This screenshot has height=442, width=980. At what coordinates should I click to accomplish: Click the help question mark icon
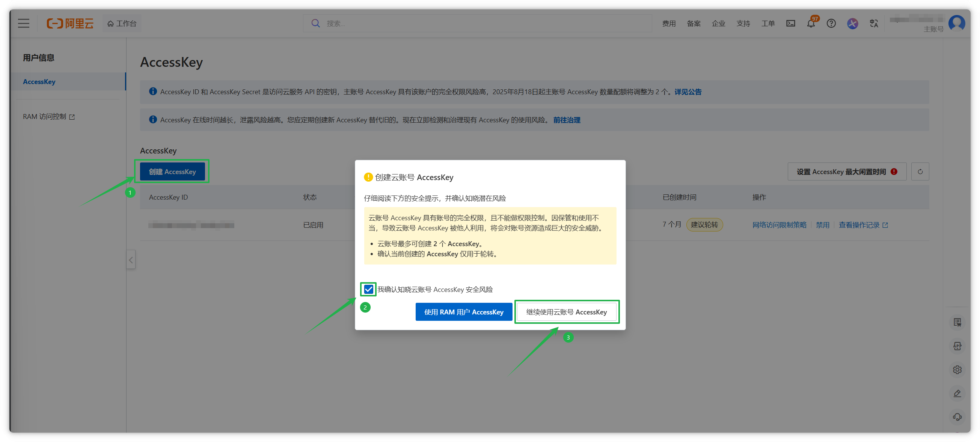pos(831,24)
